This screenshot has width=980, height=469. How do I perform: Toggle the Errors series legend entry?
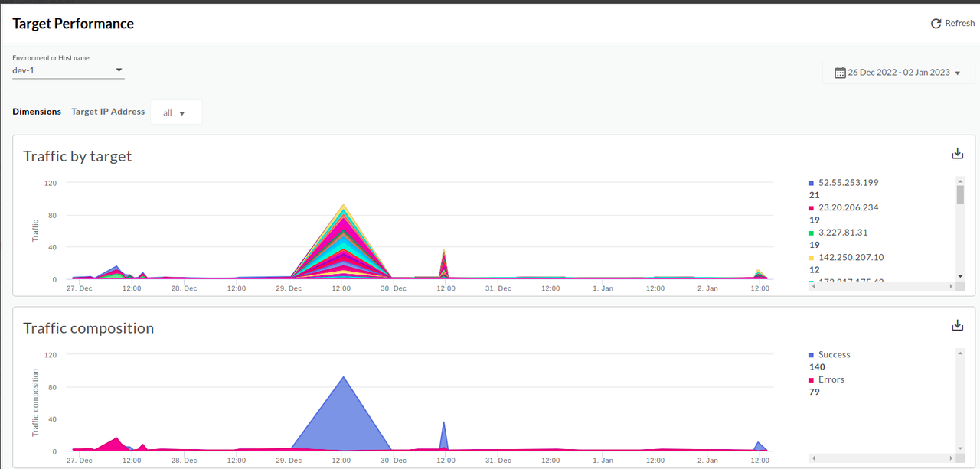(x=831, y=379)
